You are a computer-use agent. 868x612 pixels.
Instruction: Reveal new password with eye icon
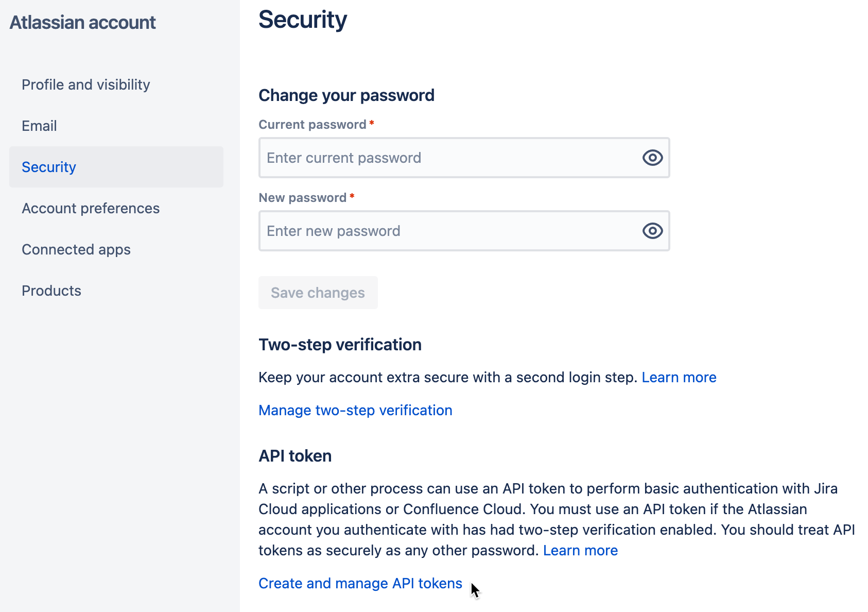tap(652, 231)
